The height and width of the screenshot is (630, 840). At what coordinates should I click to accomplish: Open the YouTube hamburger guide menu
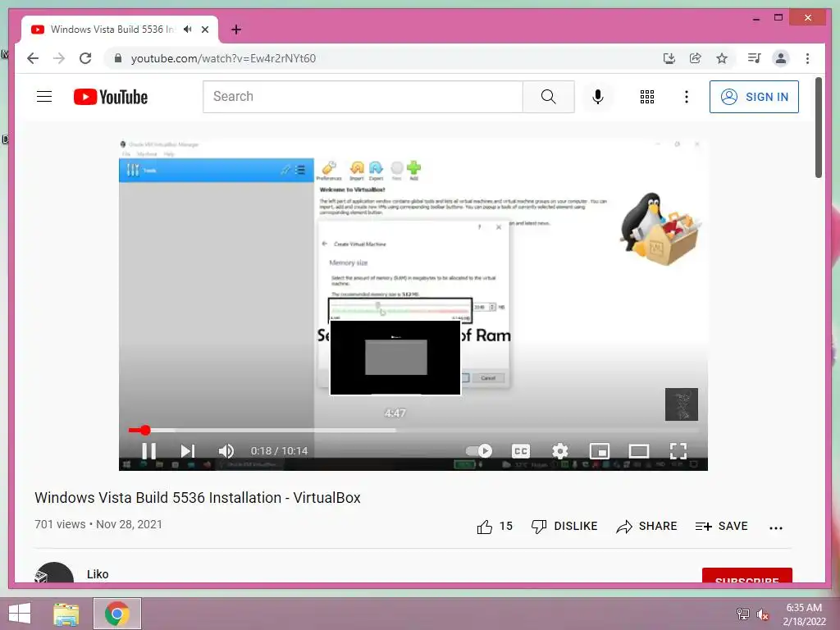click(x=44, y=97)
